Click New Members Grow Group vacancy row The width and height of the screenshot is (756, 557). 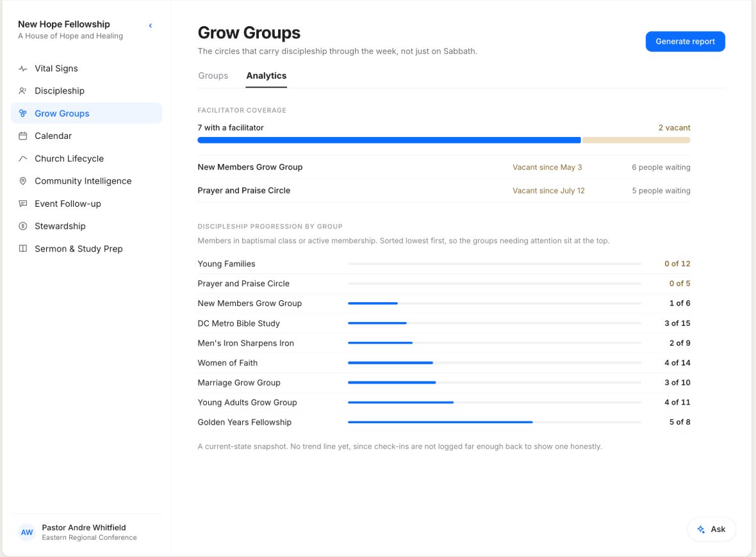(444, 167)
